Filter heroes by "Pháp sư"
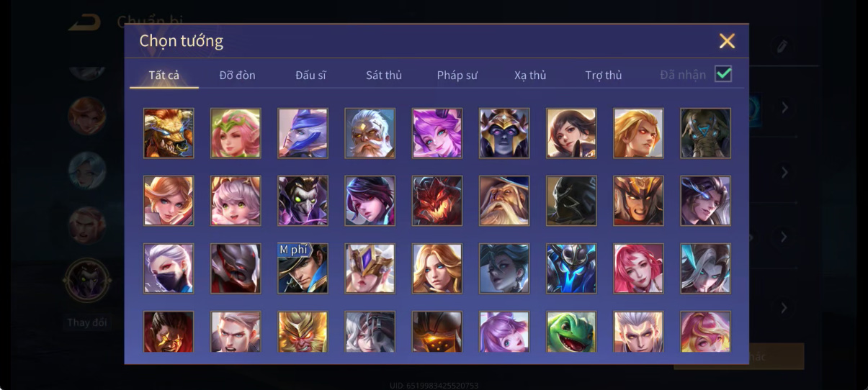The image size is (868, 390). point(457,75)
